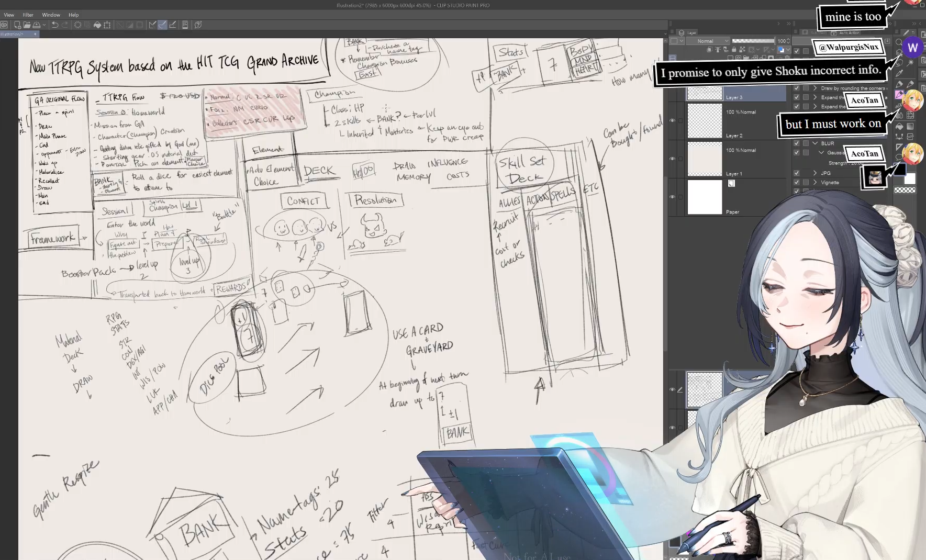Image resolution: width=926 pixels, height=560 pixels.
Task: Click the Change layer color icon
Action: [781, 50]
